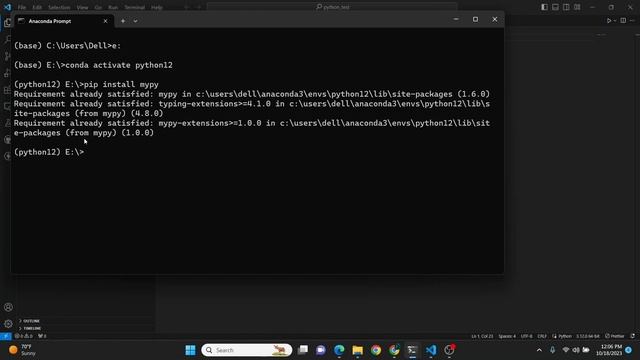Open VS Code Run and Debug icon
Image resolution: width=640 pixels, height=360 pixels.
(7, 73)
